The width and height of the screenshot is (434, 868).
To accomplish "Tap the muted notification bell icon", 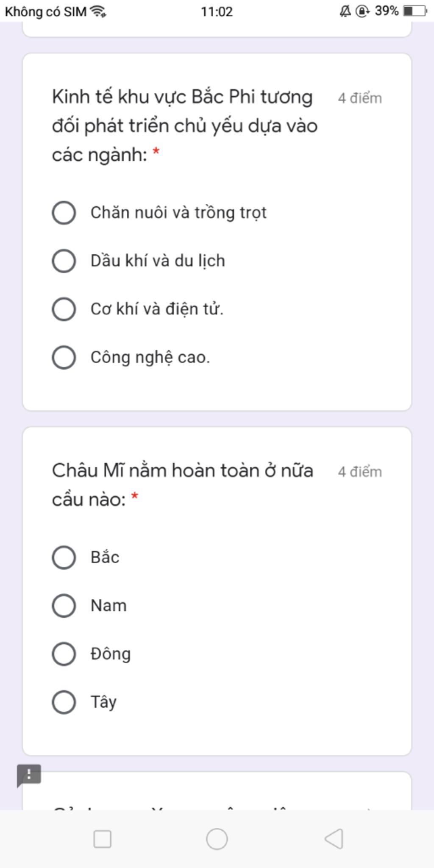I will (345, 11).
